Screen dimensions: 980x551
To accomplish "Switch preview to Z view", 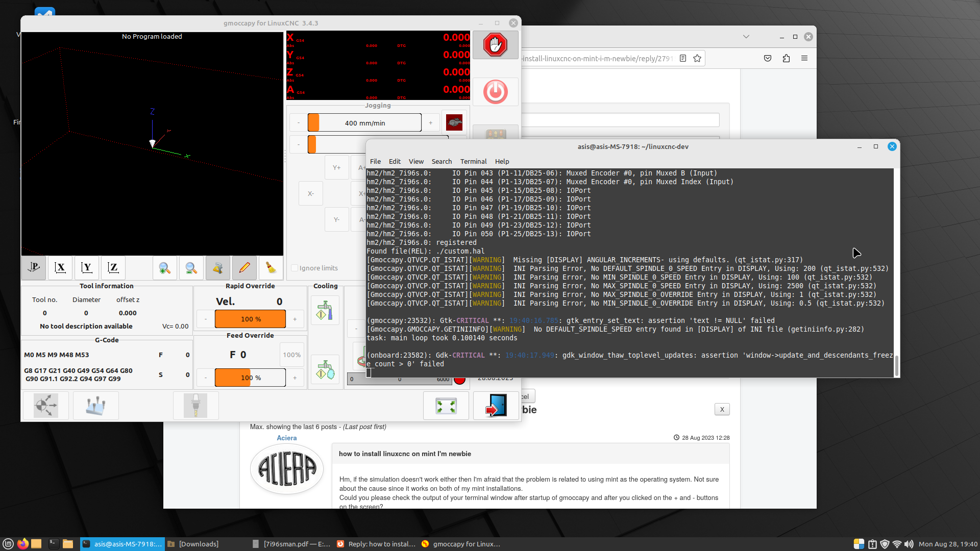I will [113, 267].
